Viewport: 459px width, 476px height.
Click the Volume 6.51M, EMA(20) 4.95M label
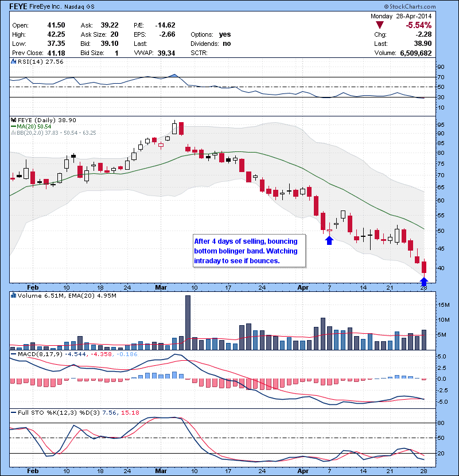(67, 295)
